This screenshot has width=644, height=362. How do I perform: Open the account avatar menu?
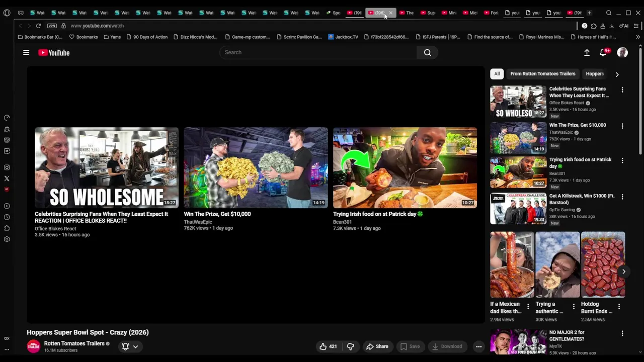[622, 52]
